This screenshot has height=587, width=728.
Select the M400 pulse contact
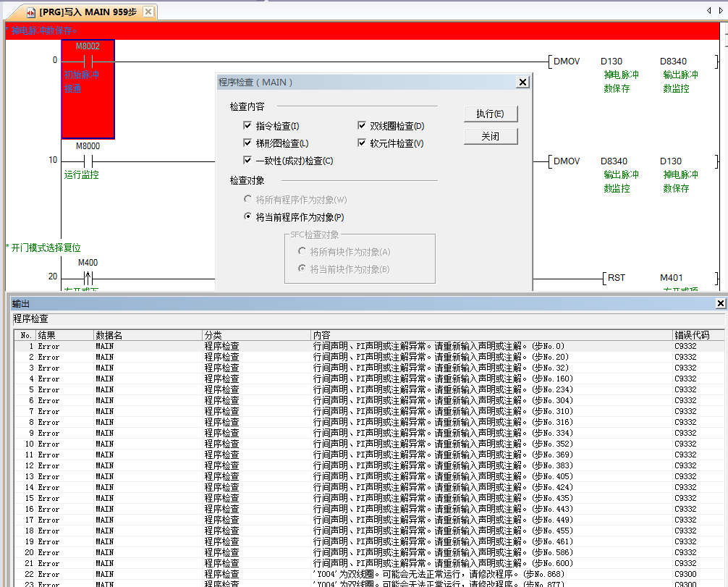click(88, 278)
